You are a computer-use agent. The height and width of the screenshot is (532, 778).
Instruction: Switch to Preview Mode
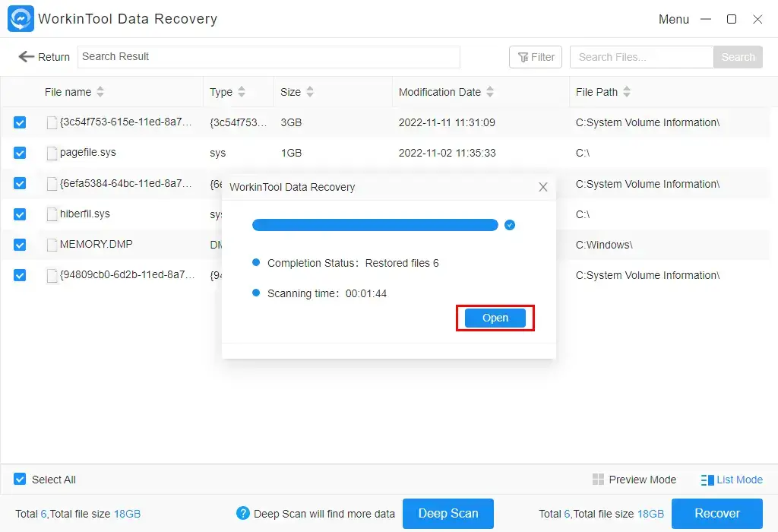tap(634, 480)
